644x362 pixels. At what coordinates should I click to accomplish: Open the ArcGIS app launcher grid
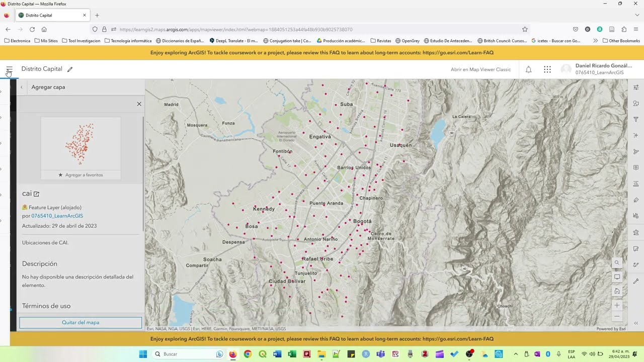pos(547,69)
